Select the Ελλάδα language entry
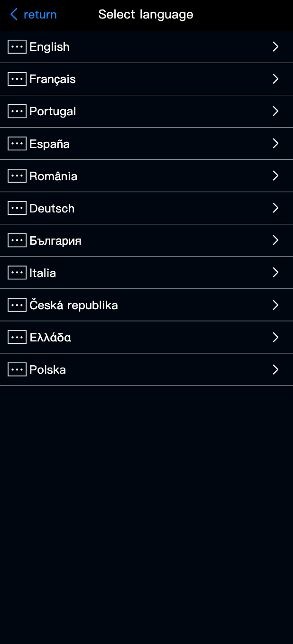 (x=50, y=337)
